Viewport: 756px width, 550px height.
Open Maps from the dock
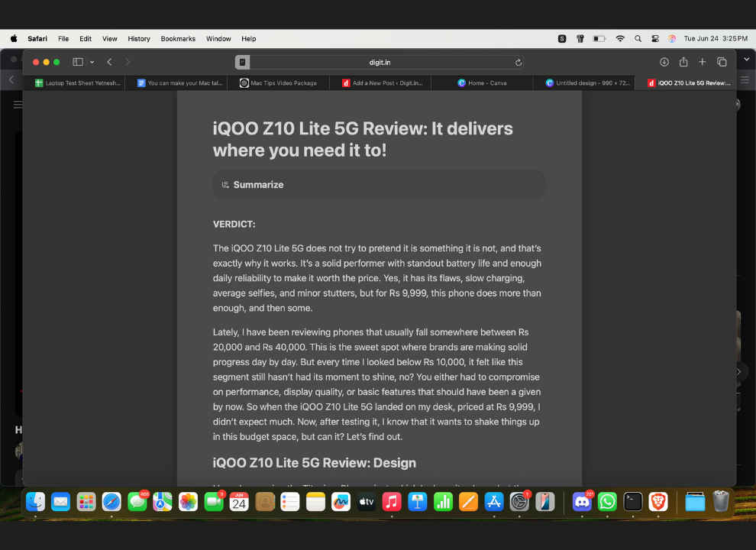coord(163,502)
